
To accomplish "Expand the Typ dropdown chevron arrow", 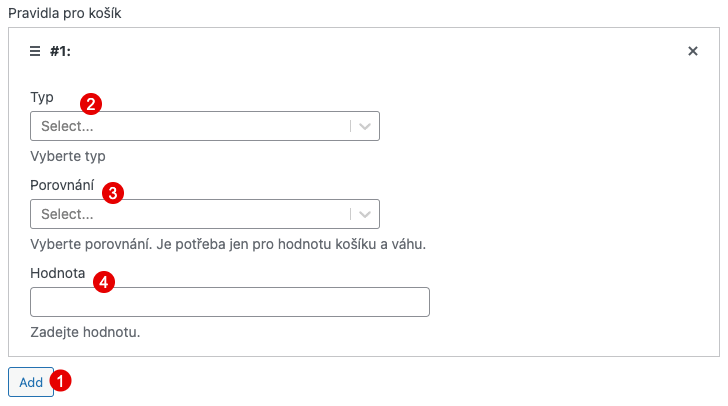I will [365, 127].
